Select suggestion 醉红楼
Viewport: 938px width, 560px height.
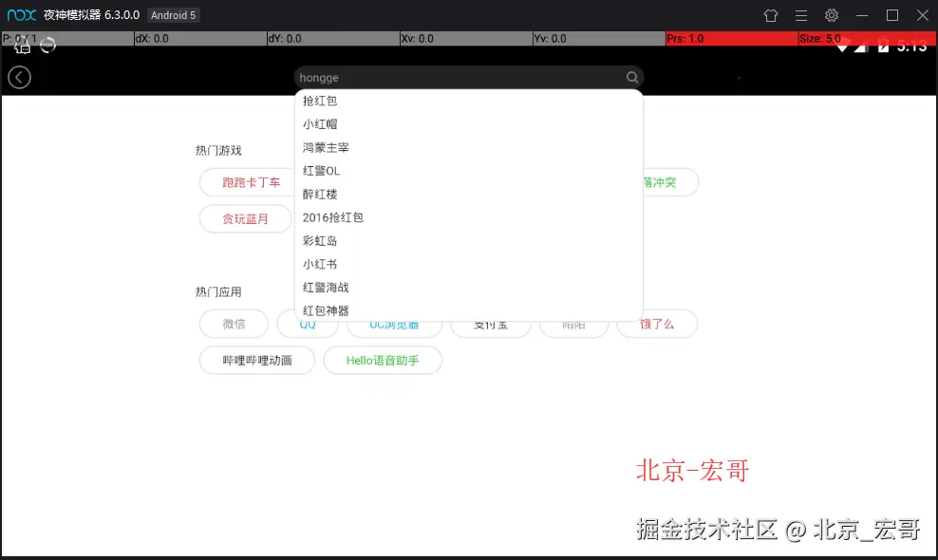tap(469, 194)
